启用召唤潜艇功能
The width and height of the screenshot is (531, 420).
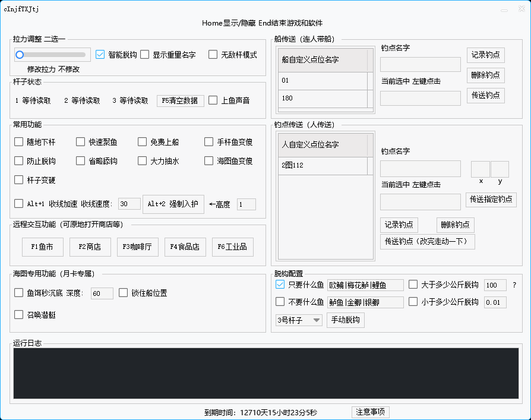point(18,314)
